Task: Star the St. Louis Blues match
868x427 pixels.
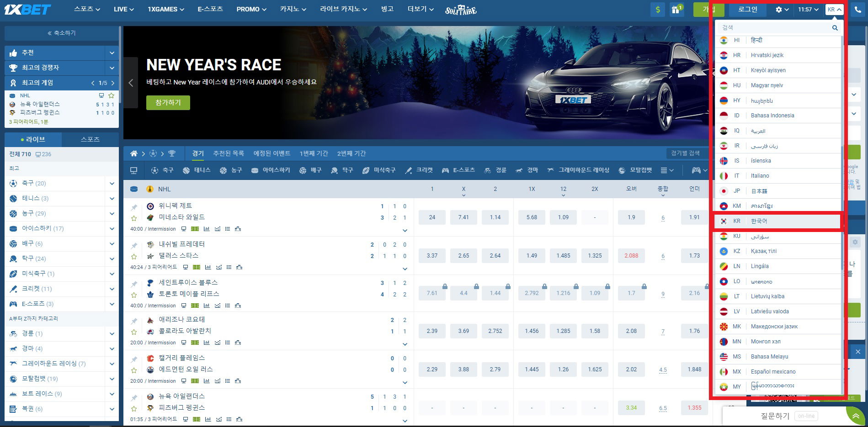Action: click(134, 295)
